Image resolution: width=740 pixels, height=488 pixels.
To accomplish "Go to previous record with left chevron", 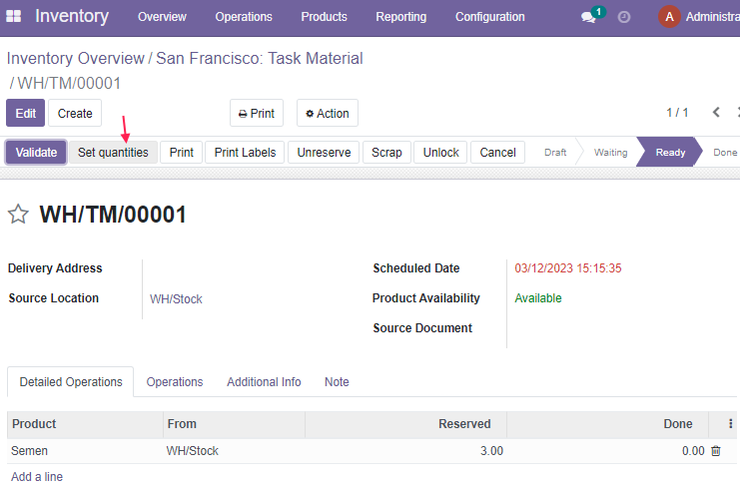I will (x=716, y=112).
